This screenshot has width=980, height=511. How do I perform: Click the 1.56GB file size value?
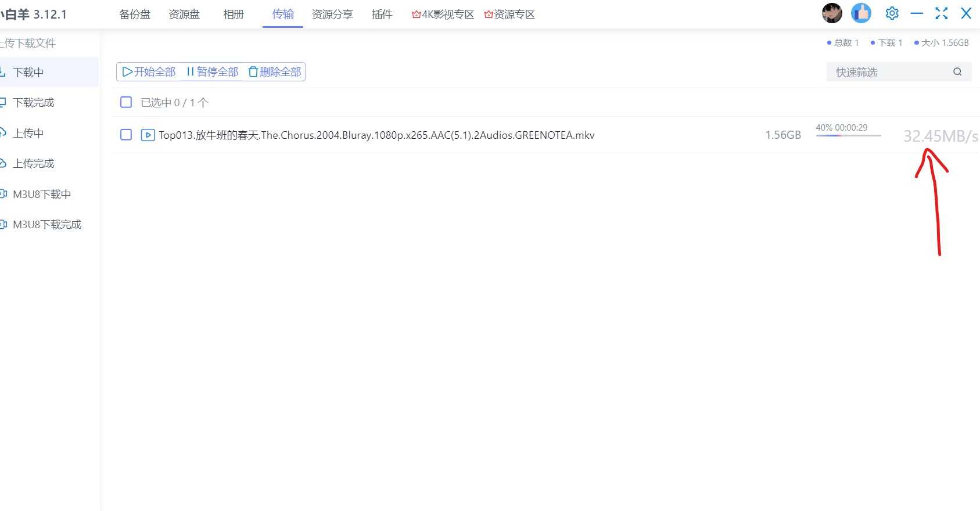click(783, 135)
